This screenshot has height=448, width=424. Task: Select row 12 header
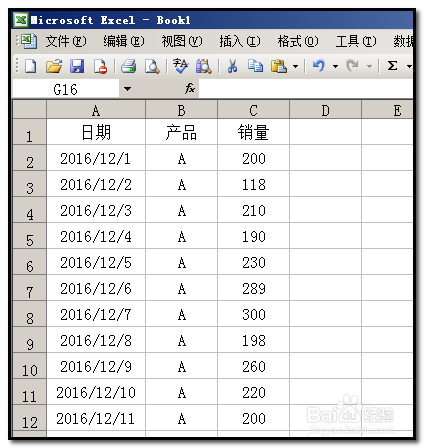point(29,418)
